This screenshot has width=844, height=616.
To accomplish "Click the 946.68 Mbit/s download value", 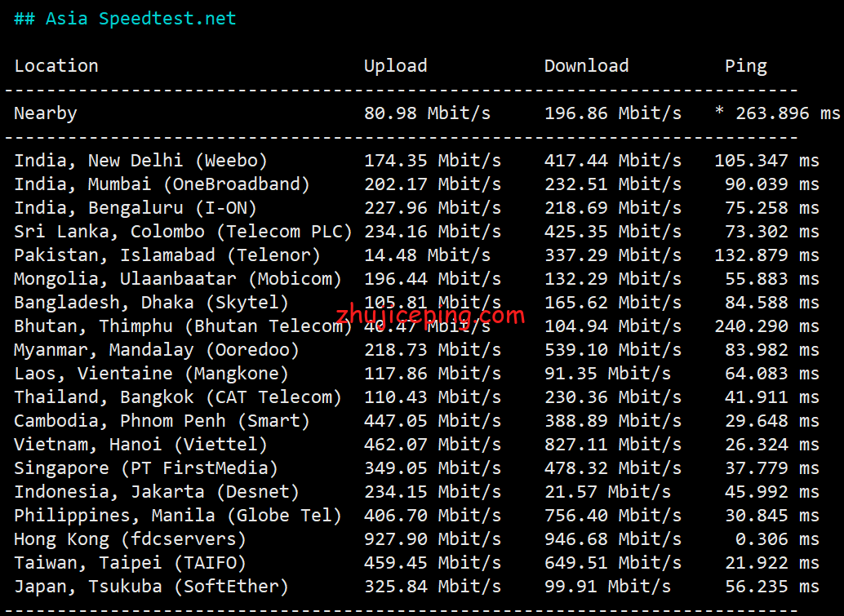I will pyautogui.click(x=612, y=539).
